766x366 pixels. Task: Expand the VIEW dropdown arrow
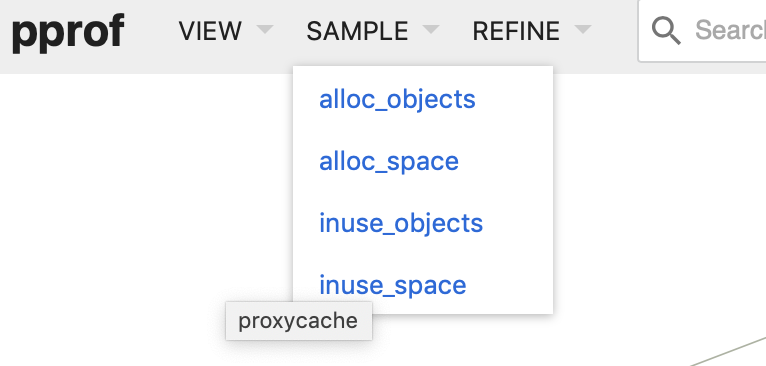click(265, 29)
